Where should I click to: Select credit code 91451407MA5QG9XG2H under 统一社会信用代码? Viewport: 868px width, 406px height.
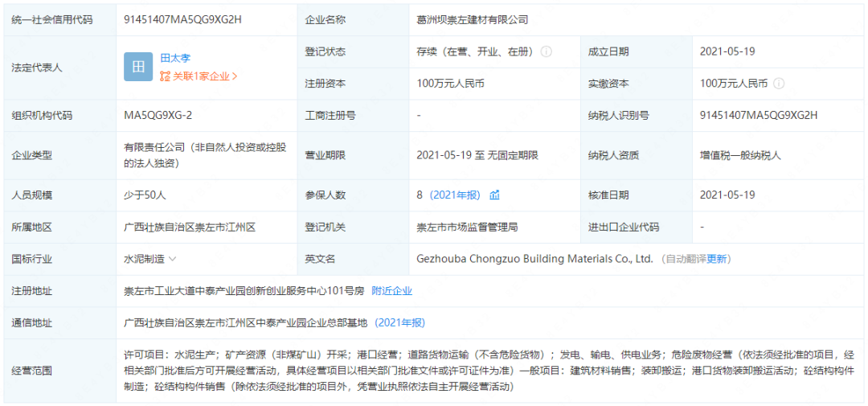[183, 20]
